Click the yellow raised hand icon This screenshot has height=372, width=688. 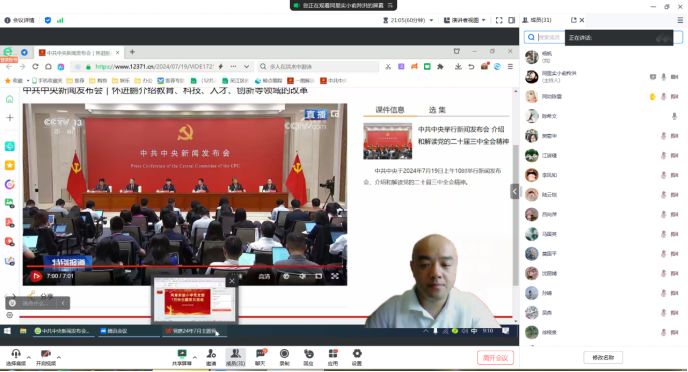coord(653,97)
